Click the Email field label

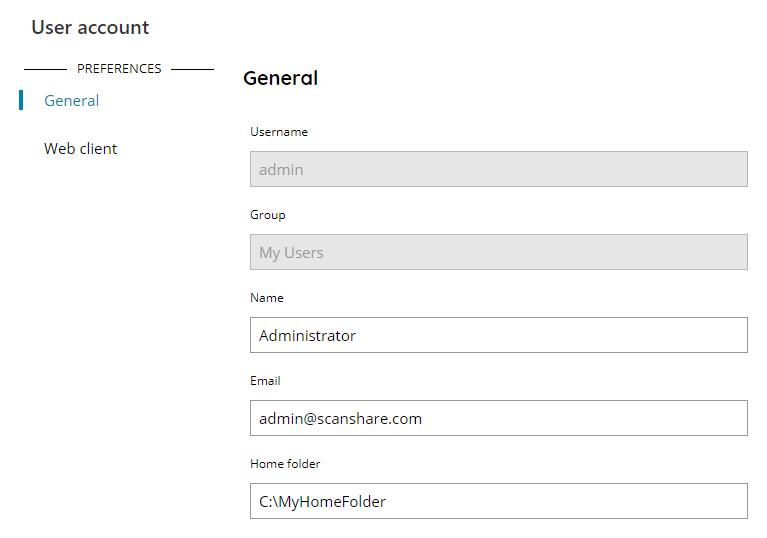tap(265, 381)
